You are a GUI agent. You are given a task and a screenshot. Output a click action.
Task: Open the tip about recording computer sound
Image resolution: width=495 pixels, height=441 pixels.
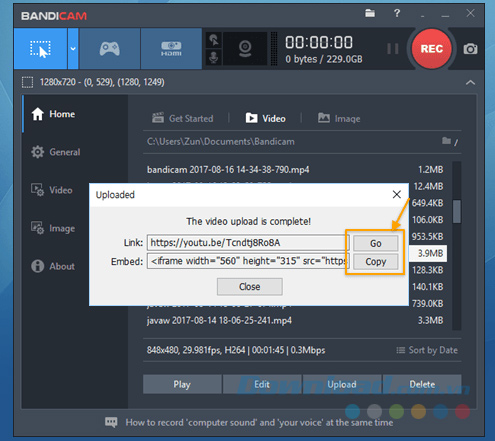(259, 422)
